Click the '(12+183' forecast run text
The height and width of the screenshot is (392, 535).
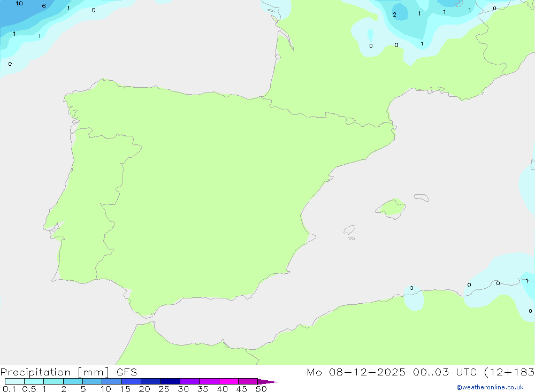(x=509, y=372)
